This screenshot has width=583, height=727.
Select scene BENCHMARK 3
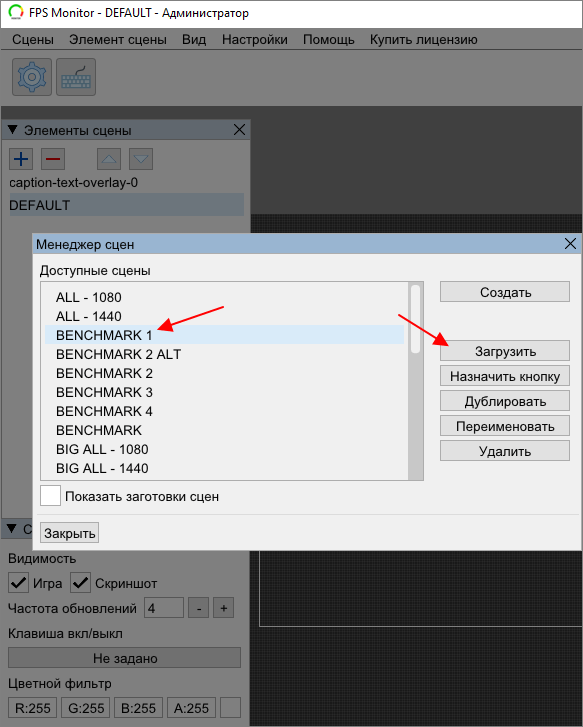(x=224, y=392)
